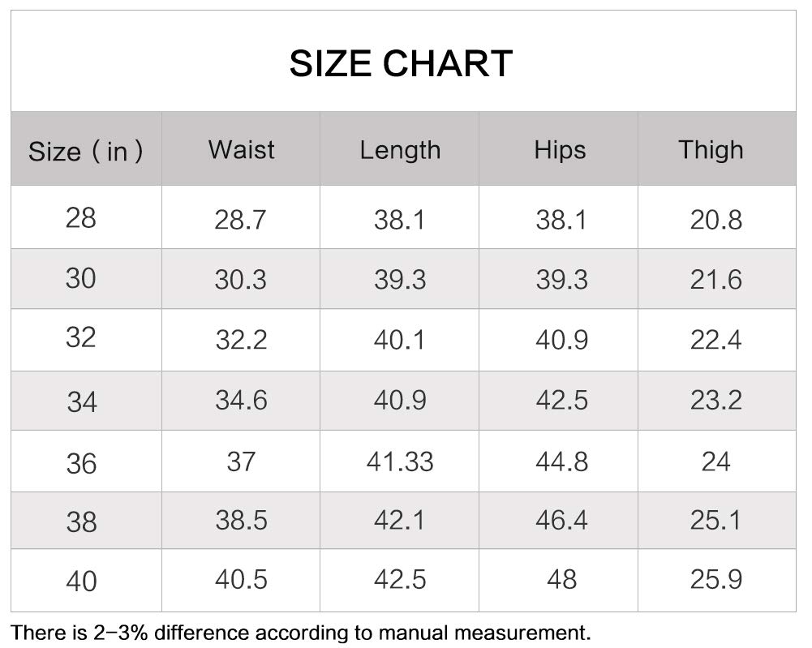Screen dimensions: 812x648
Task: Select the size 38 row label
Action: [x=82, y=521]
